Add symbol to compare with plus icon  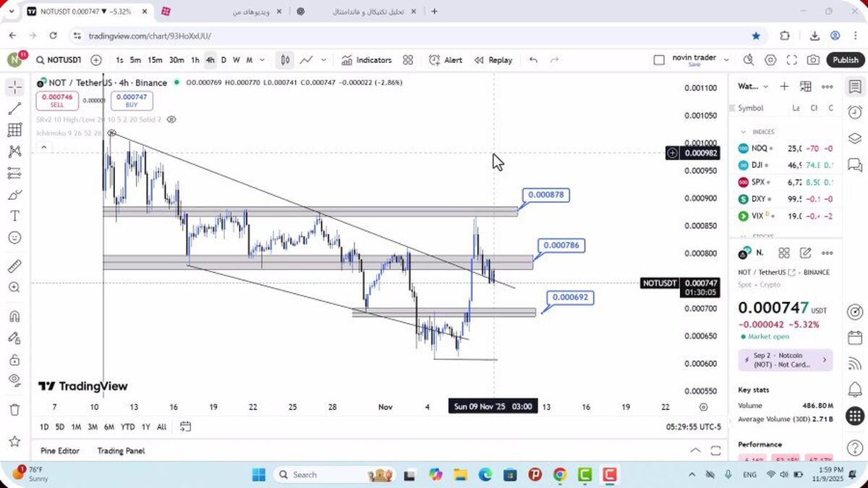coord(96,60)
